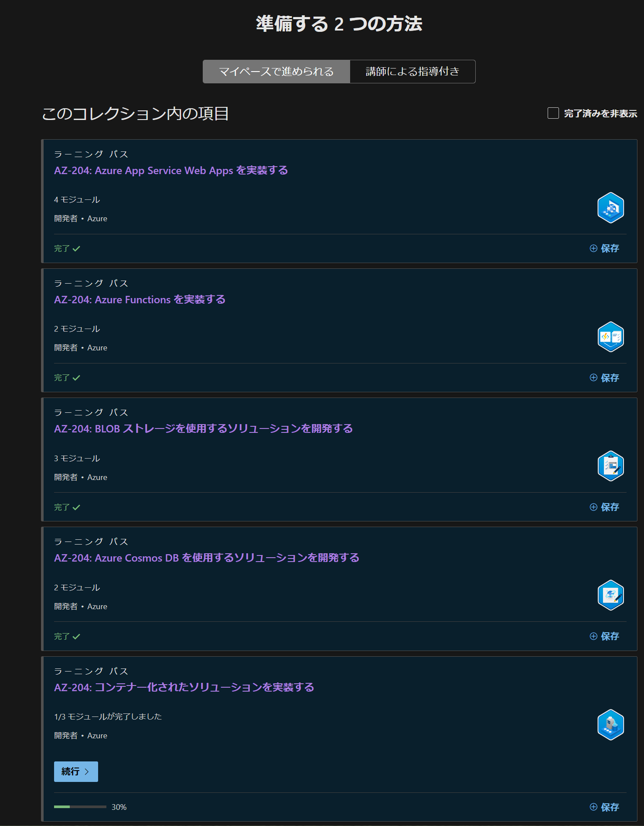Click the Azure Functions learning path badge icon
Screen dimensions: 644x826
(x=610, y=337)
